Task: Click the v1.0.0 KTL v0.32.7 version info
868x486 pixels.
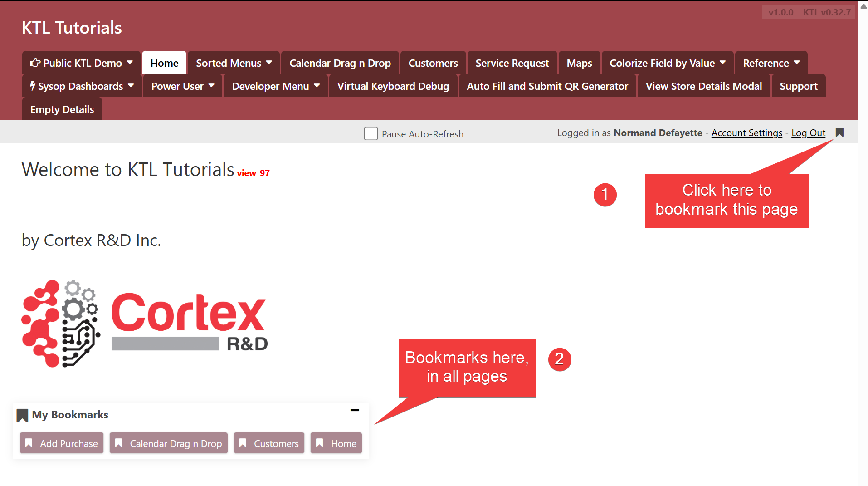Action: (809, 12)
